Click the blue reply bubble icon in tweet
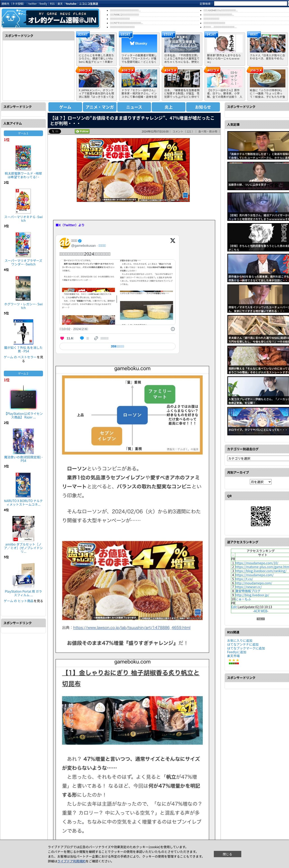Image resolution: width=289 pixels, height=868 pixels. pyautogui.click(x=82, y=338)
